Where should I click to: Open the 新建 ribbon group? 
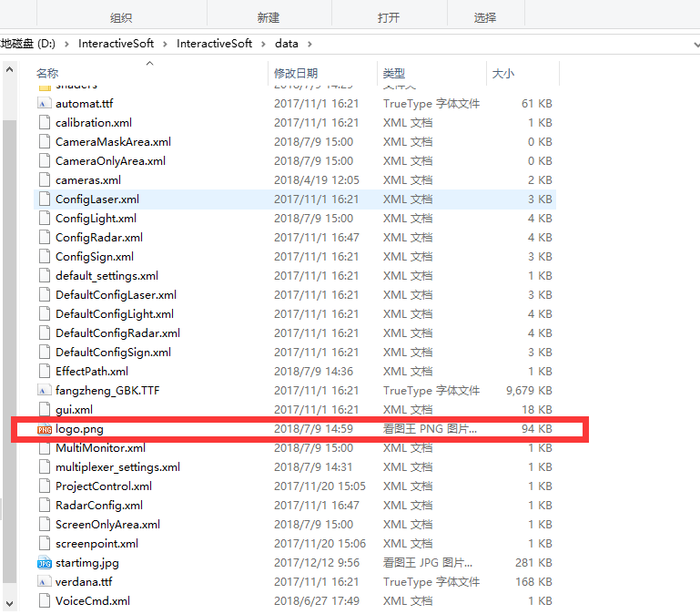pyautogui.click(x=268, y=18)
